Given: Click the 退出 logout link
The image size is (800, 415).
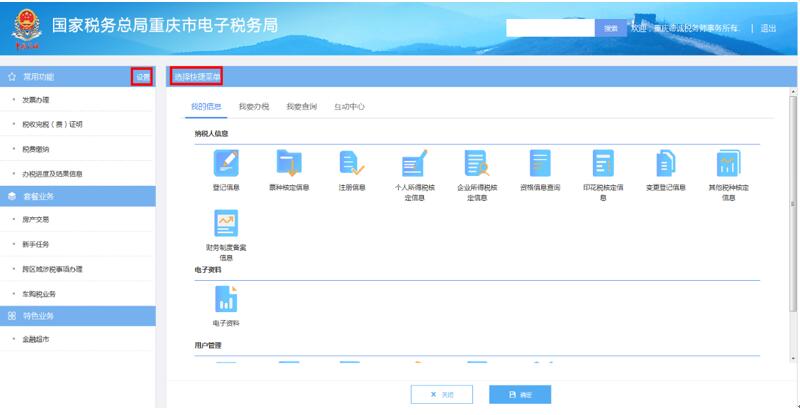Looking at the screenshot, I should [x=768, y=28].
